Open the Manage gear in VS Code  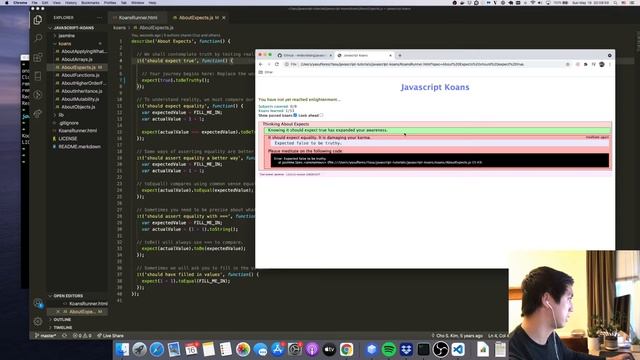coord(38,322)
